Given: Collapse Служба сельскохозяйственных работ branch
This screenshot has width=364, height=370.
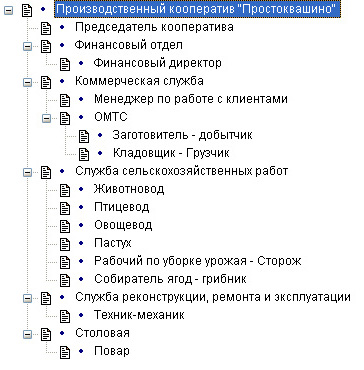Looking at the screenshot, I should 27,172.
